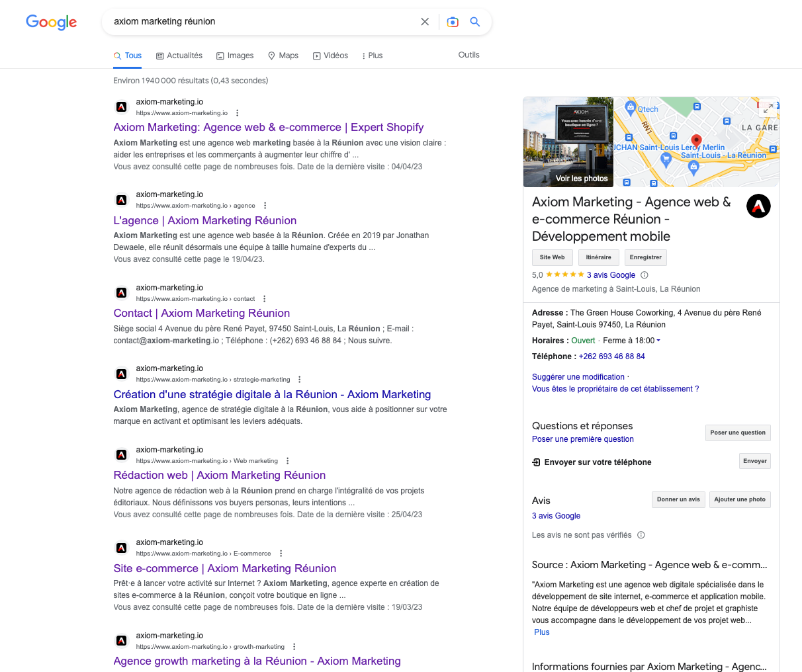Open Agence growth marketing à la Réunion result
This screenshot has height=672, width=802.
pos(257,661)
